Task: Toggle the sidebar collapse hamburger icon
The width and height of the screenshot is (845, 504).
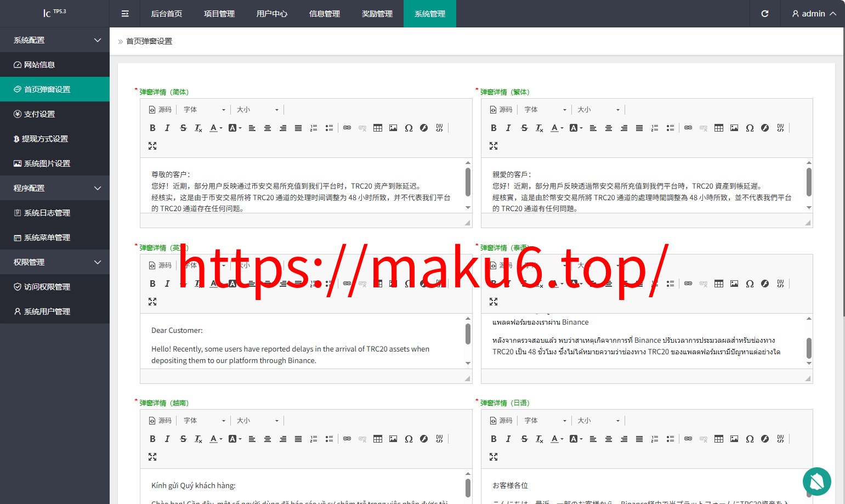Action: [x=125, y=14]
